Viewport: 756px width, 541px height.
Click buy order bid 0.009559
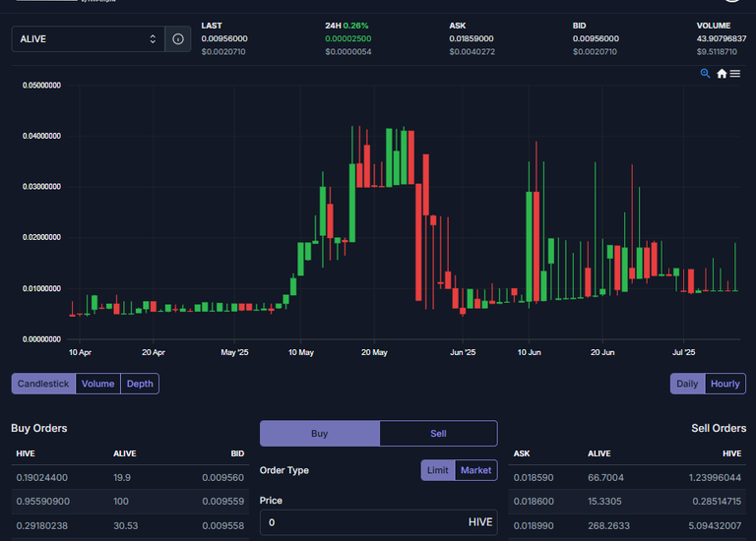[x=222, y=501]
